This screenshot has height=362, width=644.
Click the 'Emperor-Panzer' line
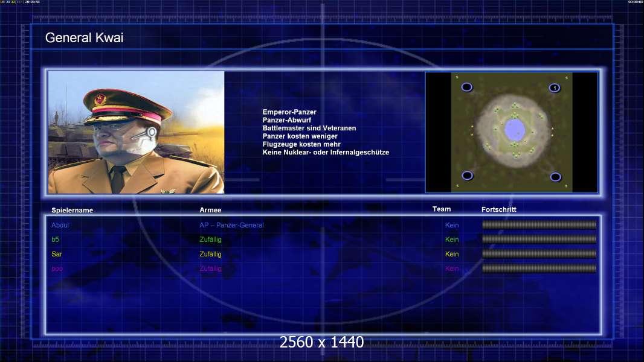[289, 112]
